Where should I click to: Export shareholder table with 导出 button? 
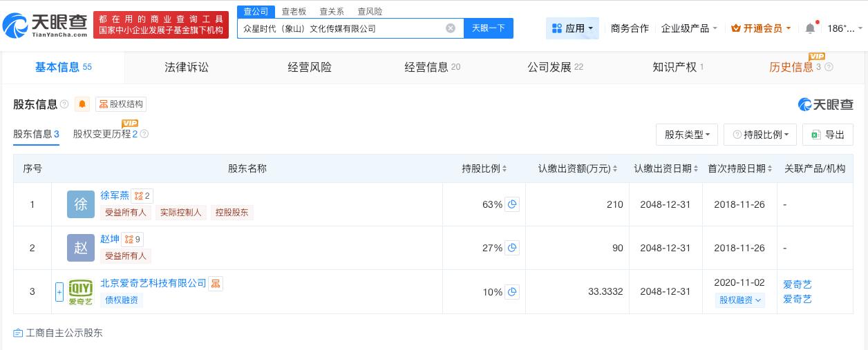click(828, 135)
